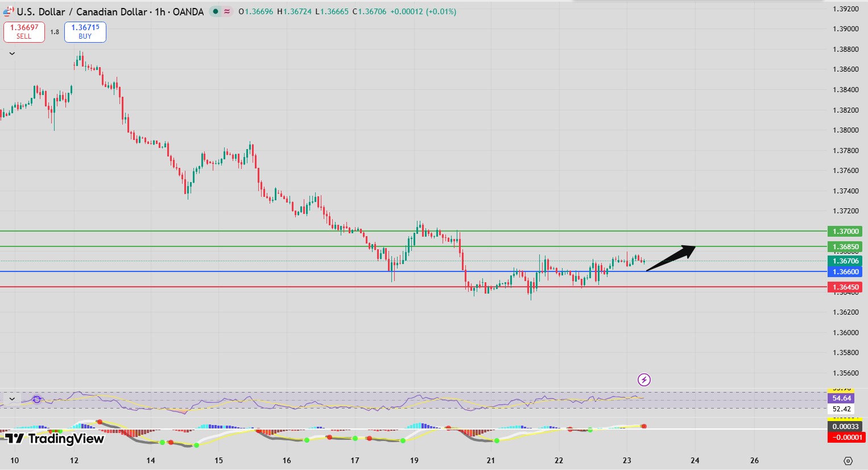Image resolution: width=868 pixels, height=470 pixels.
Task: Toggle the BUY order panel at 1.36715
Action: pos(85,32)
